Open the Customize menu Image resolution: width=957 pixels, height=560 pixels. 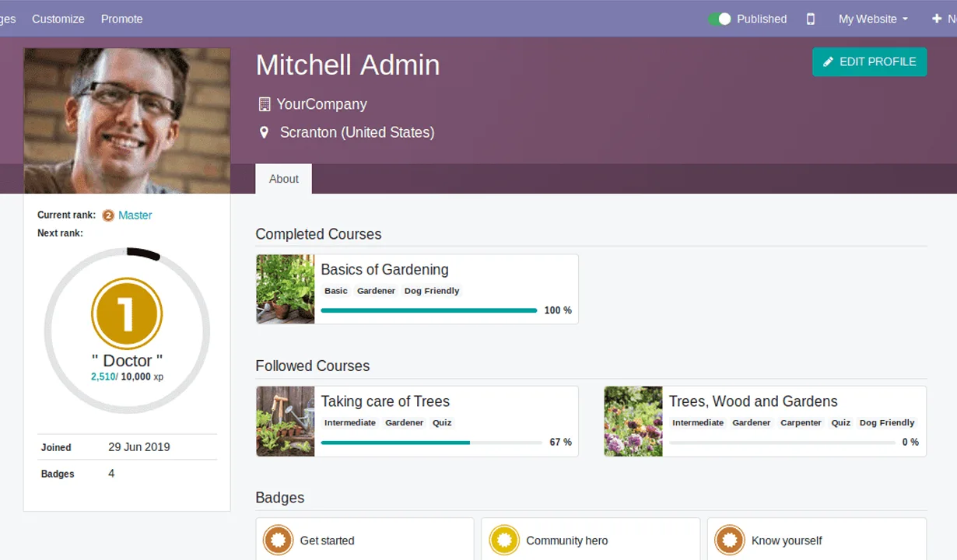58,19
